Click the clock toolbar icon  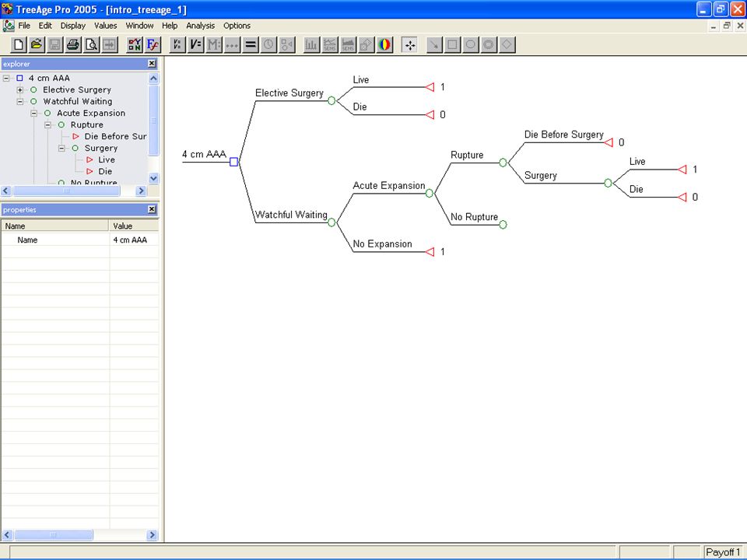(x=268, y=45)
